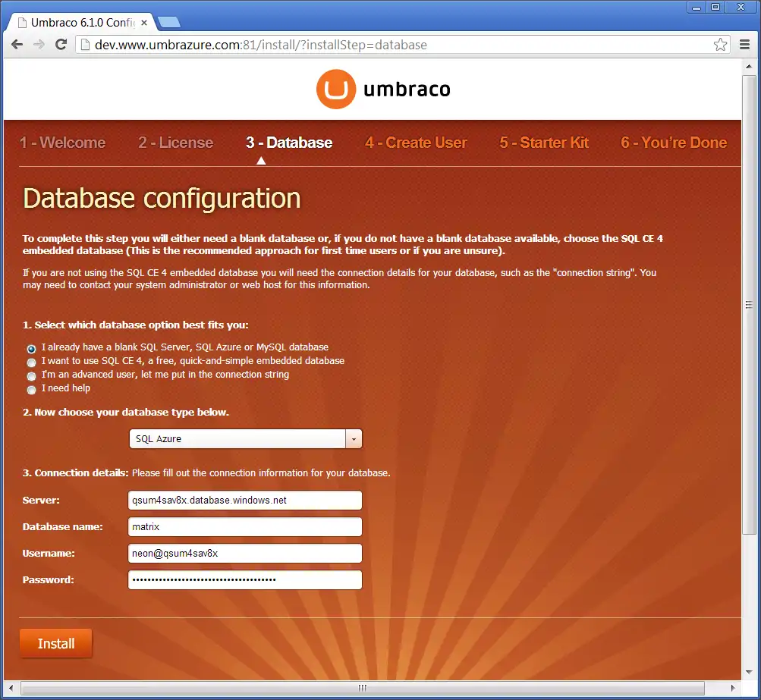Click the vertical scrollbar thumb
Image resolution: width=761 pixels, height=700 pixels.
tap(749, 305)
